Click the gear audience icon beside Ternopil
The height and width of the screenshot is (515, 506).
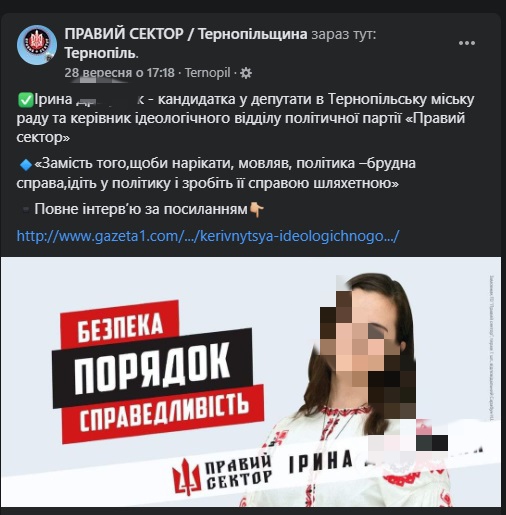246,73
